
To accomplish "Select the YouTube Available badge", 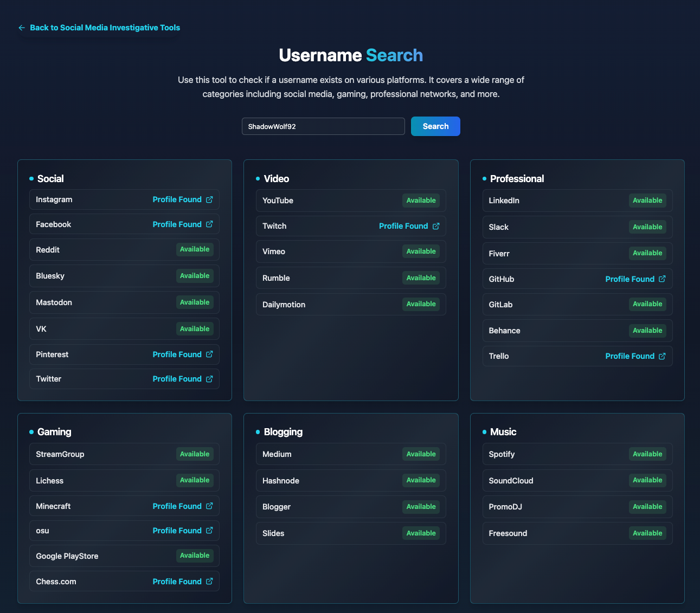I will (x=421, y=201).
